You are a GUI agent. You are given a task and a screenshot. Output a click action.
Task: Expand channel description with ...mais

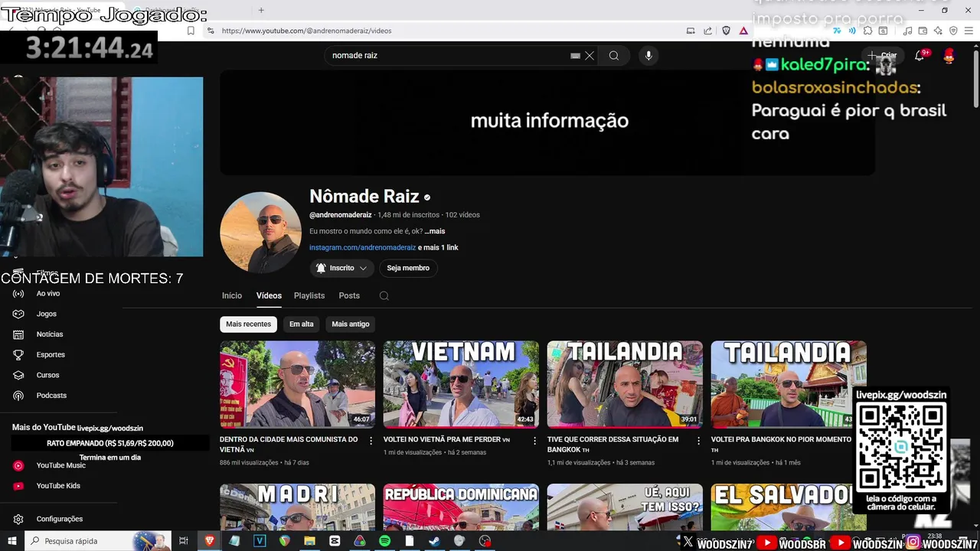pyautogui.click(x=435, y=231)
